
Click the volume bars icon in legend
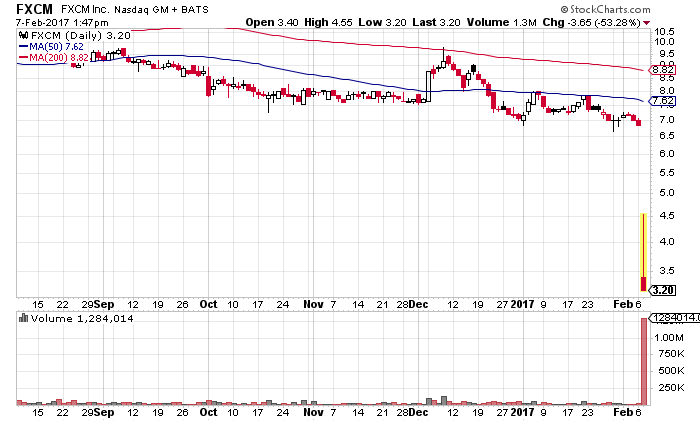point(23,318)
